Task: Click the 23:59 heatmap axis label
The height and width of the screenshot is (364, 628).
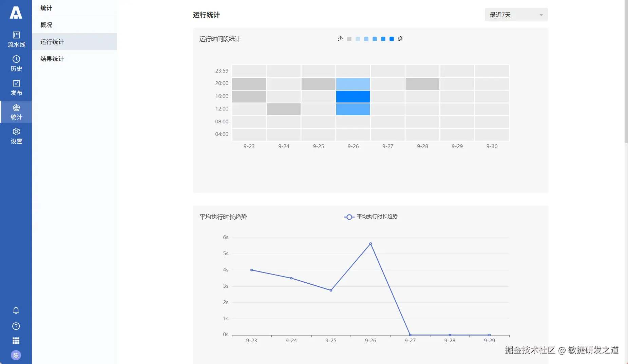Action: click(x=222, y=71)
